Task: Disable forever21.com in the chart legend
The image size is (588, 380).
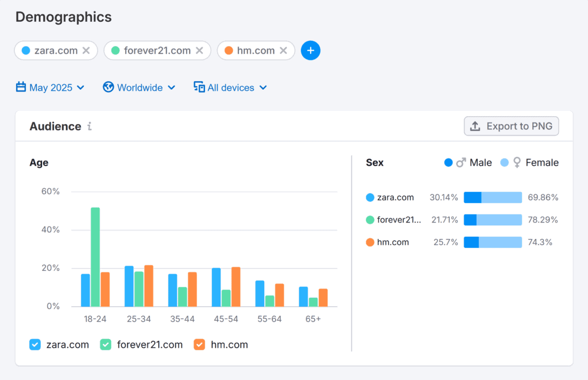Action: point(107,344)
